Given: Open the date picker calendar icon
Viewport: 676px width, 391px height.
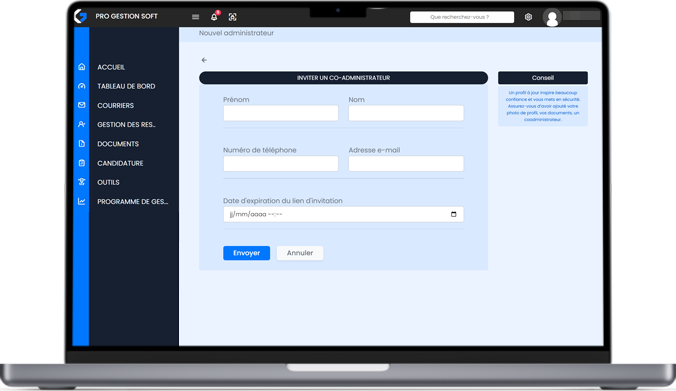Looking at the screenshot, I should point(454,214).
